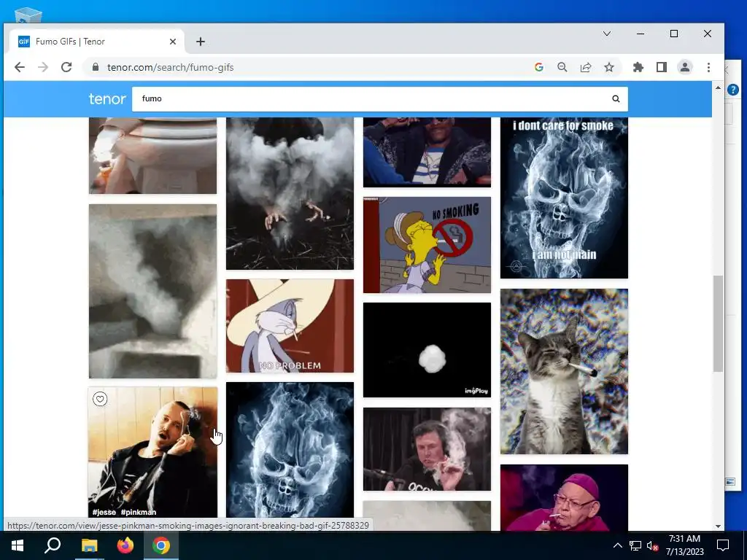747x560 pixels.
Task: Open the notification center icon
Action: [x=723, y=545]
